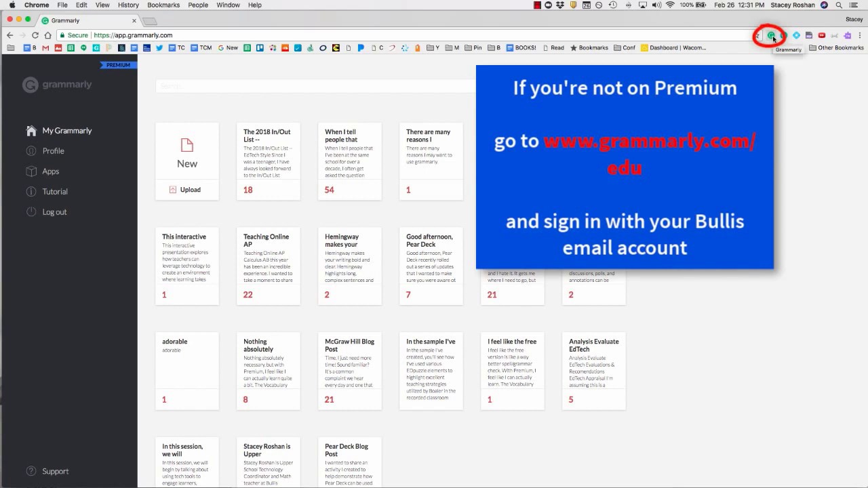Open the Profile sidebar icon

coord(31,151)
